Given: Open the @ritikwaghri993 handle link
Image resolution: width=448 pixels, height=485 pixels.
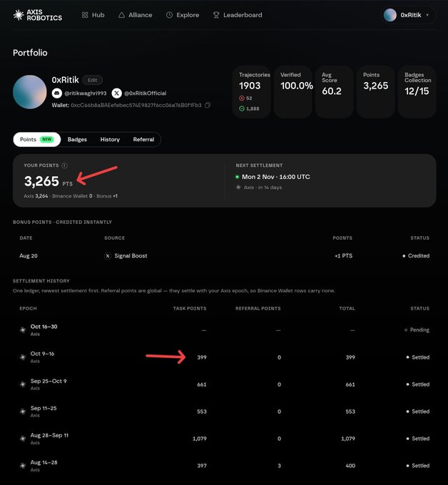Looking at the screenshot, I should (86, 93).
